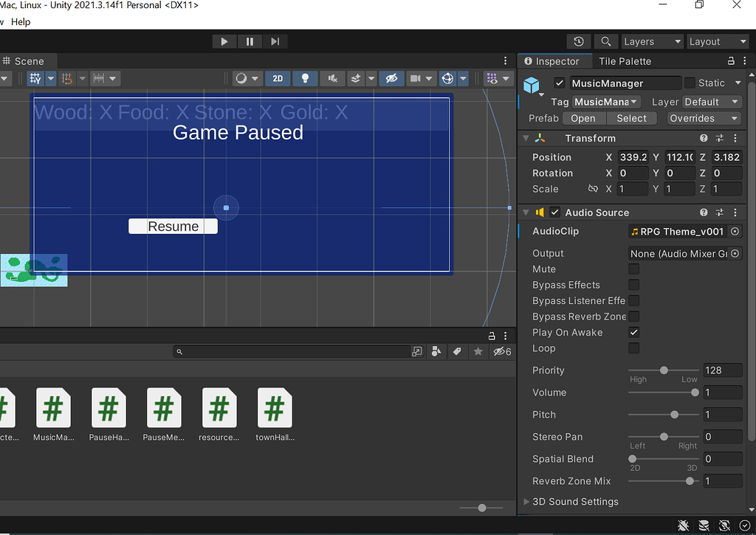
Task: Open the Help menu
Action: [21, 22]
